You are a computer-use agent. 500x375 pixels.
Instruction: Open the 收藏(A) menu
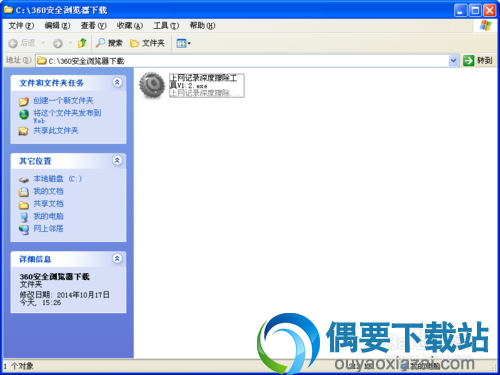click(x=130, y=26)
